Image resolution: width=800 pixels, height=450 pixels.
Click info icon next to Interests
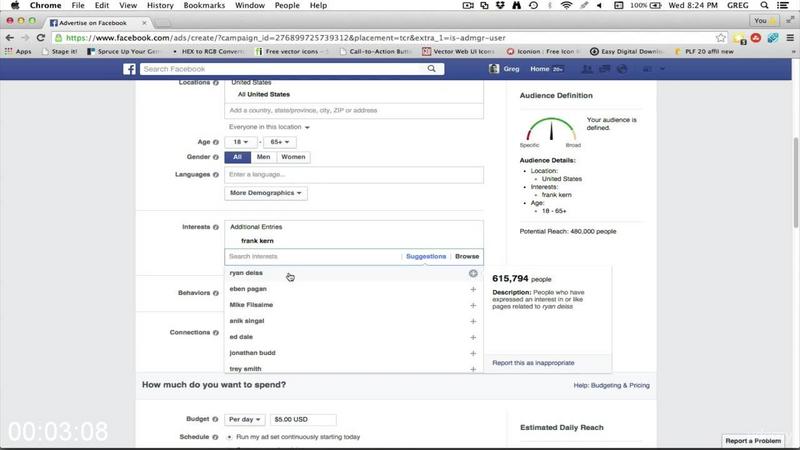tap(216, 227)
